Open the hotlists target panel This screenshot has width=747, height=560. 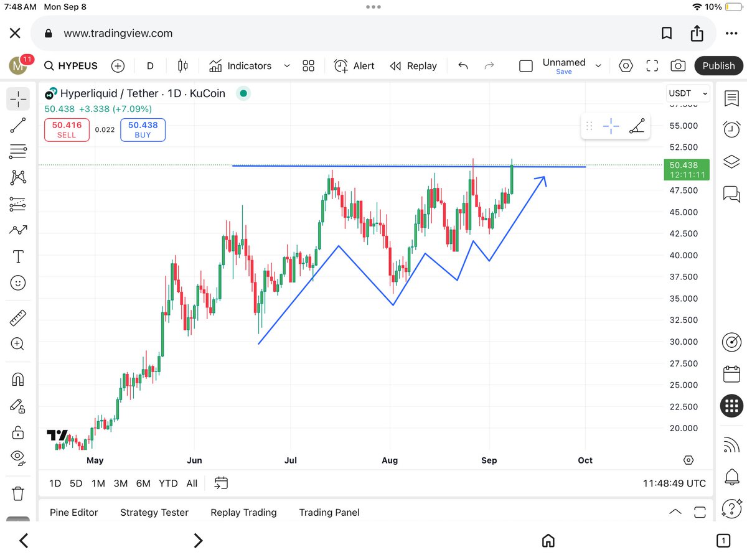coord(731,342)
